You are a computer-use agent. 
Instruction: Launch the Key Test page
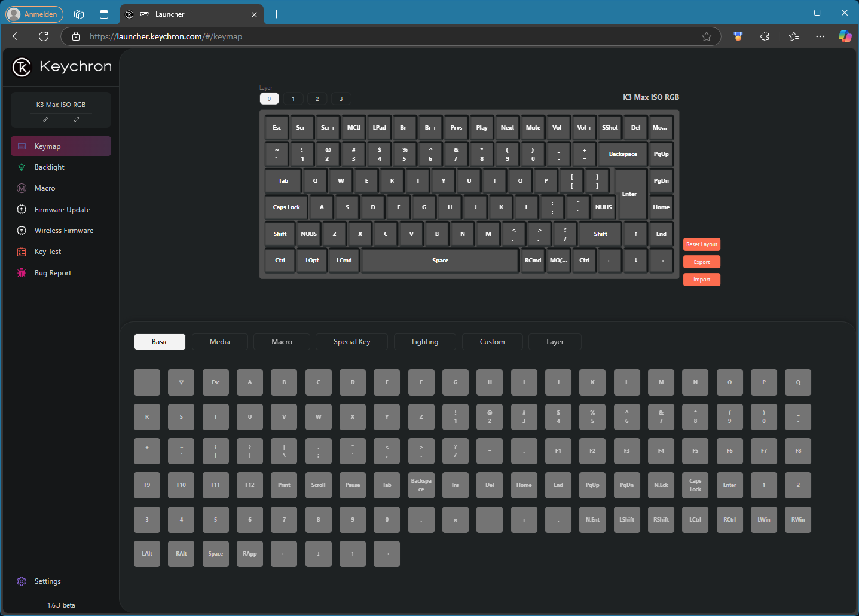click(x=61, y=252)
